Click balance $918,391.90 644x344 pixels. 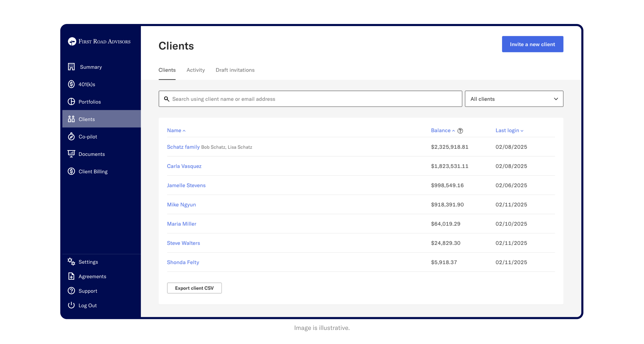point(447,205)
